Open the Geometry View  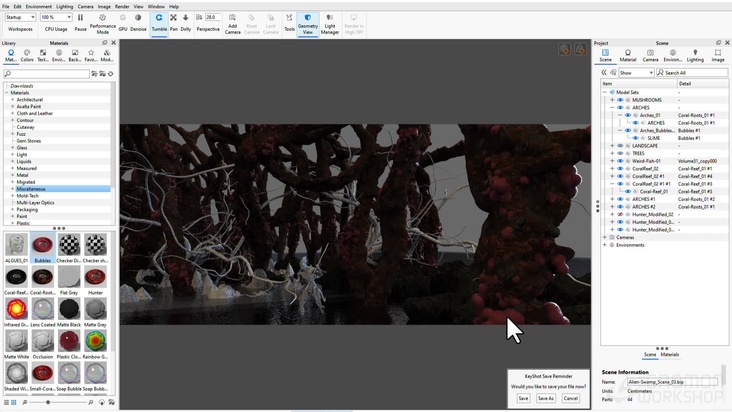308,23
